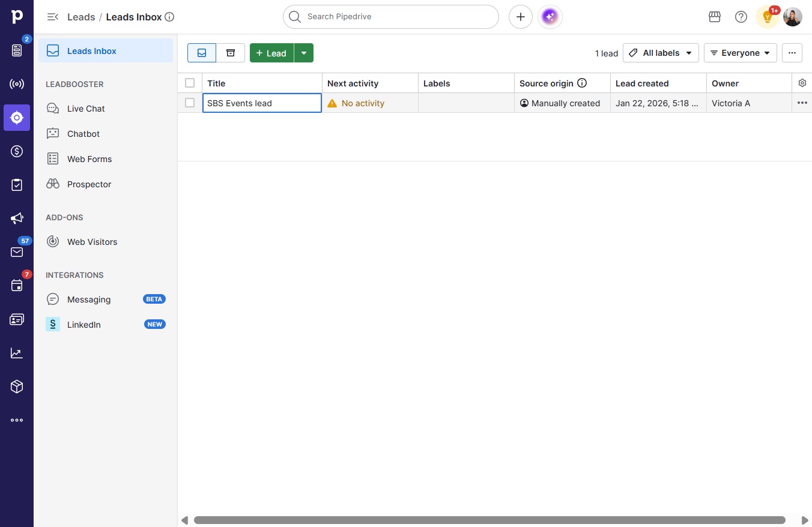812x527 pixels.
Task: Open the All labels filter dropdown
Action: (x=661, y=53)
